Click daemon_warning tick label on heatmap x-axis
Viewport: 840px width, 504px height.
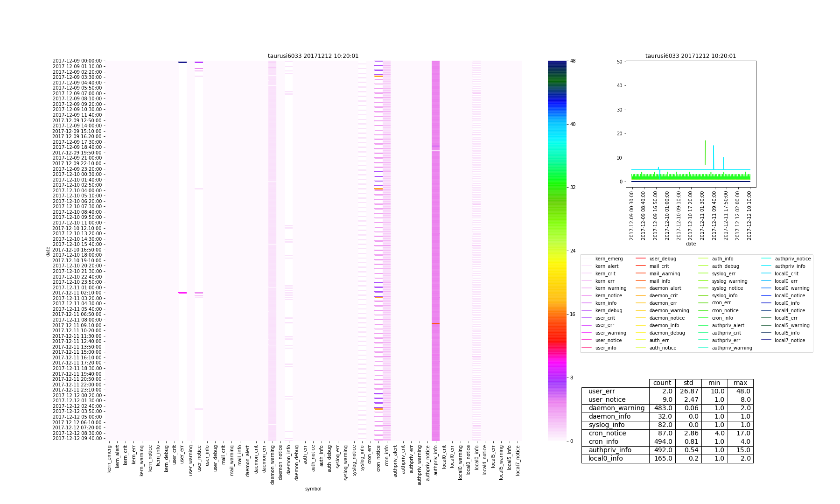[x=273, y=464]
